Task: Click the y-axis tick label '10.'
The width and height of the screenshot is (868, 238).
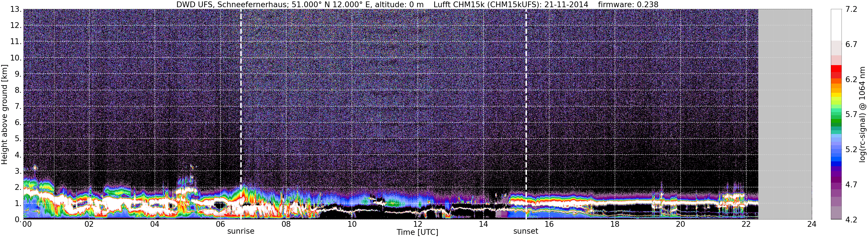Action: tap(16, 58)
